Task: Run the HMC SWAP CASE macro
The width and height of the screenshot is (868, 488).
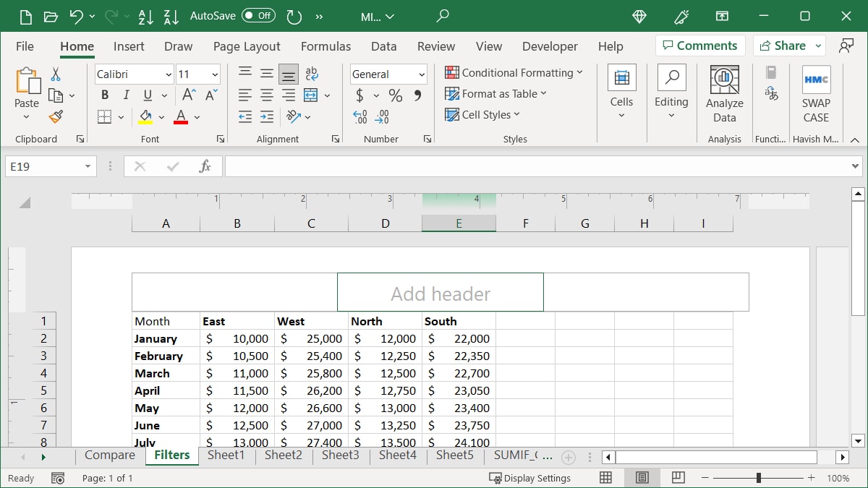Action: 815,90
